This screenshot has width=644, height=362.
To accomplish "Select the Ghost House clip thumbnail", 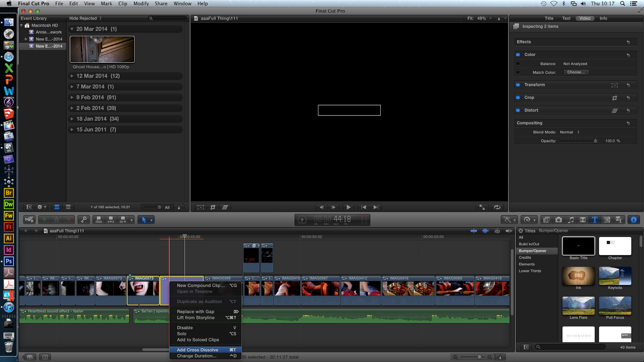I will coord(102,49).
